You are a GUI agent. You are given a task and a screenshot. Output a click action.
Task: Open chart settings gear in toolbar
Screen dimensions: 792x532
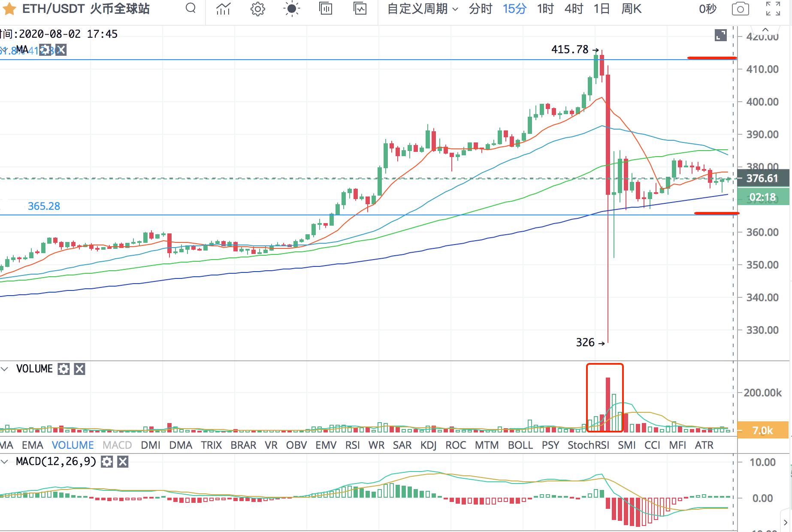pyautogui.click(x=257, y=9)
